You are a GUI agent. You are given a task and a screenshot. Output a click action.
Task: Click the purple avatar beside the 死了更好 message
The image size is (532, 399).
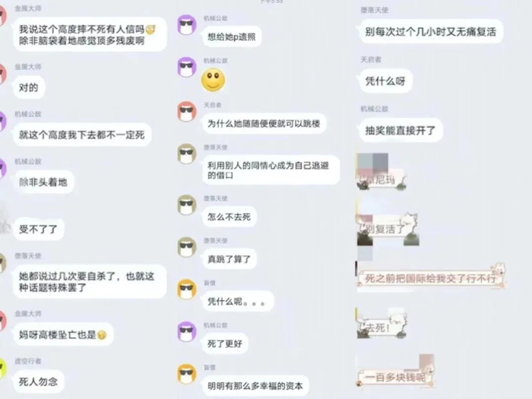tap(187, 332)
